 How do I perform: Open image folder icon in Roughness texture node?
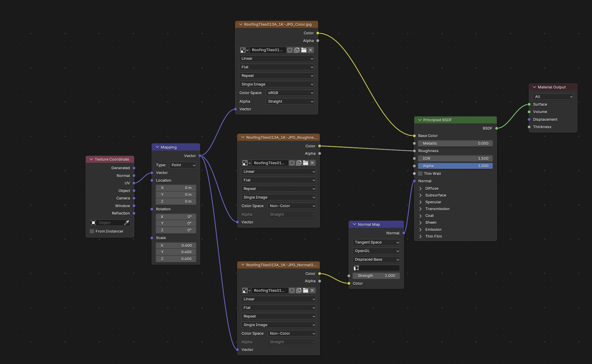click(x=306, y=163)
